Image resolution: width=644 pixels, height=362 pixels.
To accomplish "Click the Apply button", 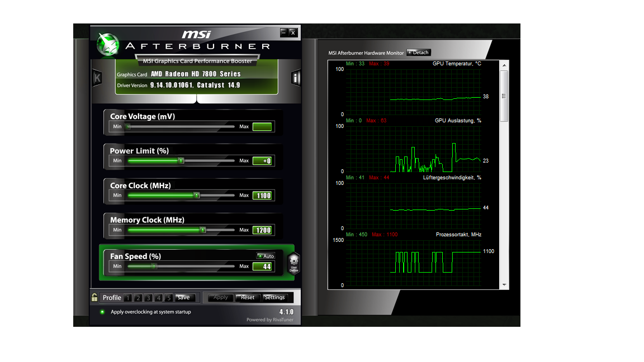I will pos(221,298).
